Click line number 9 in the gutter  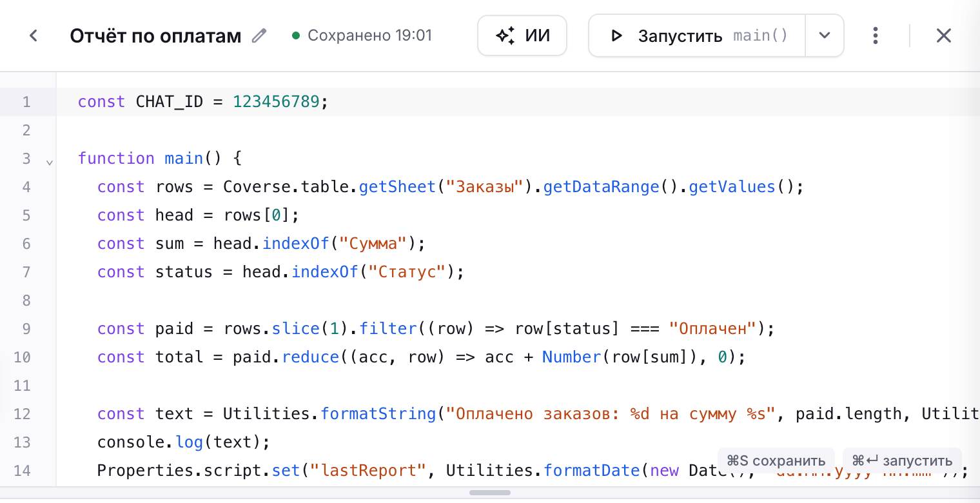pyautogui.click(x=26, y=329)
